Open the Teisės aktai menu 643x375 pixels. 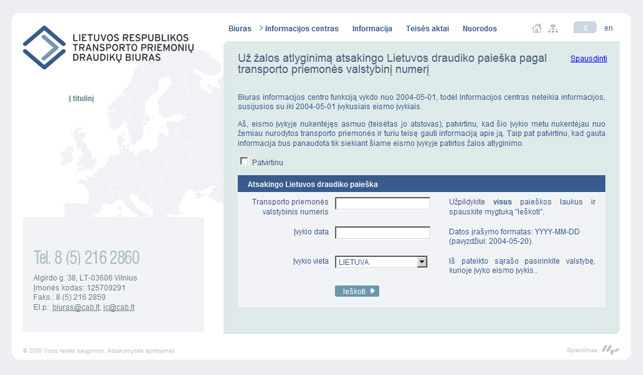click(x=427, y=29)
